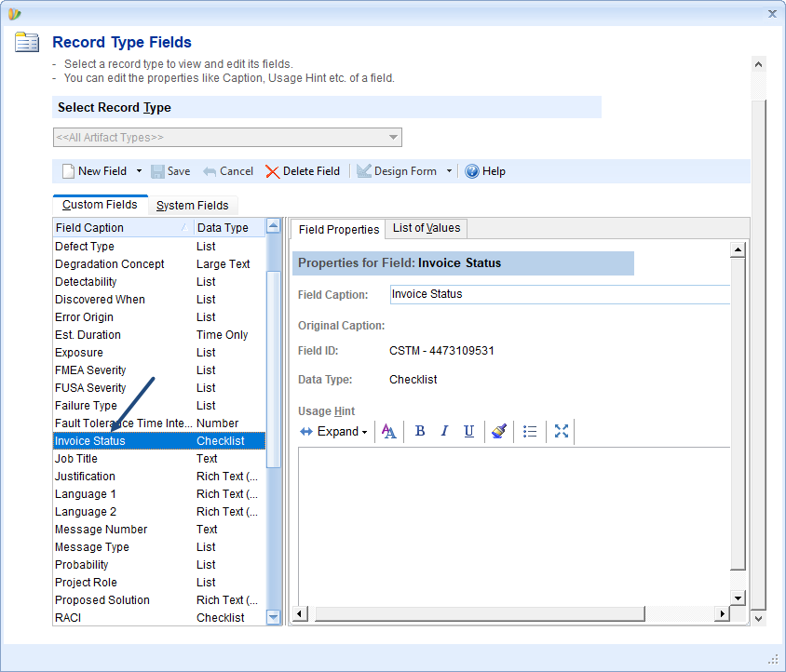
Task: Toggle the bullet list icon
Action: tap(530, 432)
